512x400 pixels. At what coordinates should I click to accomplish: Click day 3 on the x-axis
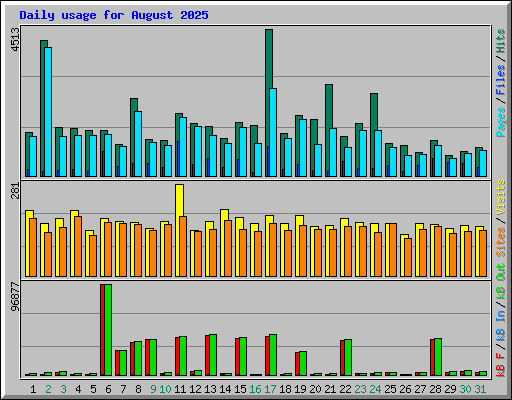point(63,389)
